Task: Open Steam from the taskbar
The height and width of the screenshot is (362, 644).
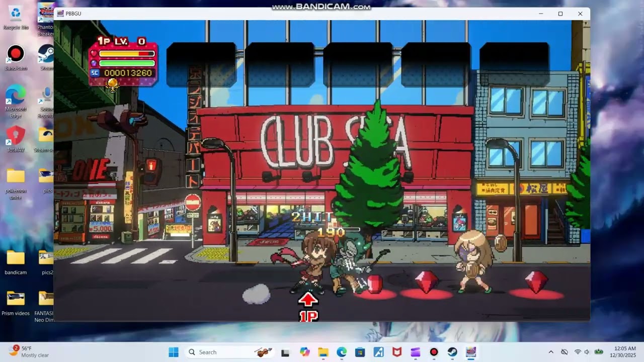Action: [x=452, y=352]
